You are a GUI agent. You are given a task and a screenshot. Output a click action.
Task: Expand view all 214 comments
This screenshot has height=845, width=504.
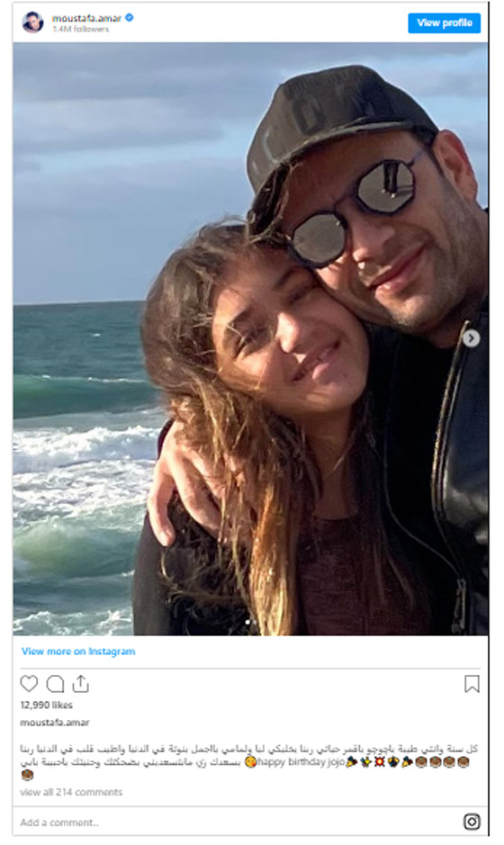71,792
